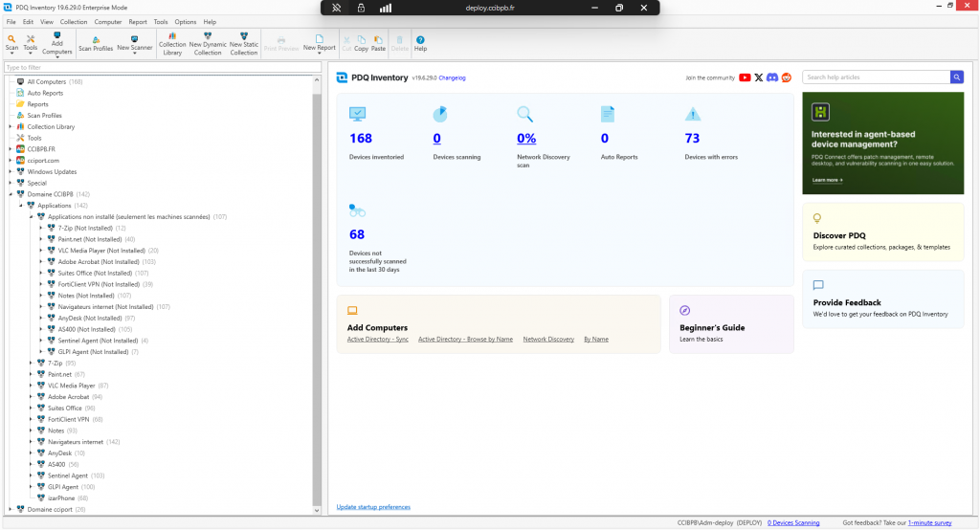980x530 pixels.
Task: Open the Changelog link
Action: (453, 78)
